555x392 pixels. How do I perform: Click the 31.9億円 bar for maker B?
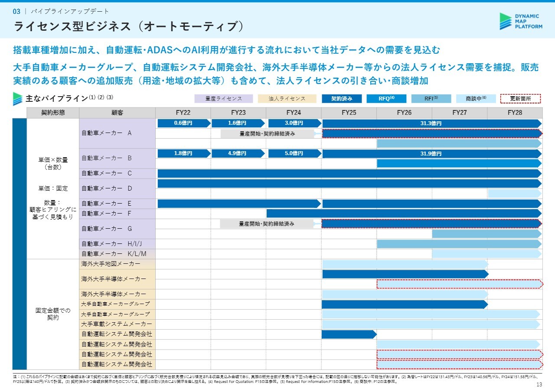[431, 153]
